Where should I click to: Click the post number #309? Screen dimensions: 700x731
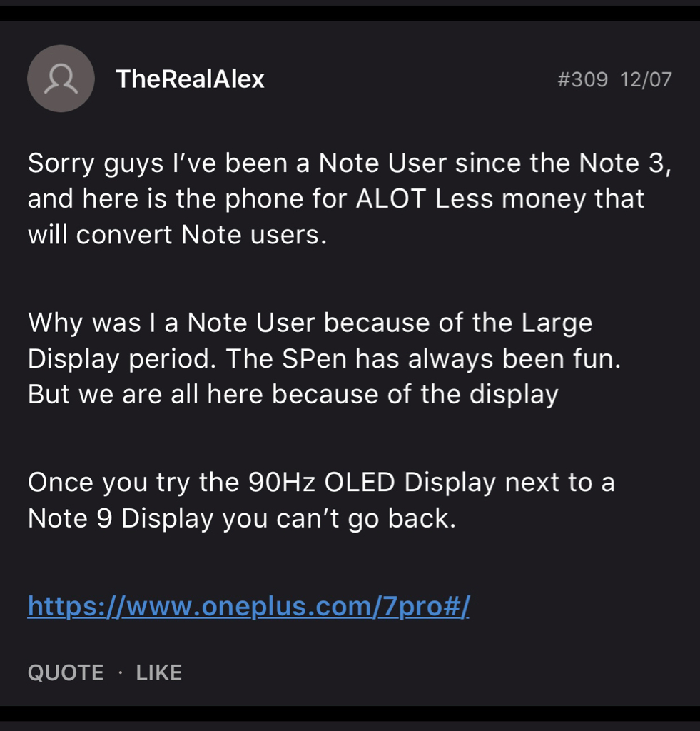(x=582, y=79)
